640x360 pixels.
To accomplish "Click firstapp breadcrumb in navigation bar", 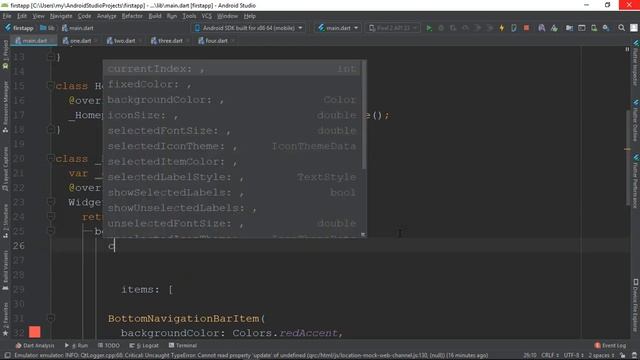I will [x=19, y=28].
